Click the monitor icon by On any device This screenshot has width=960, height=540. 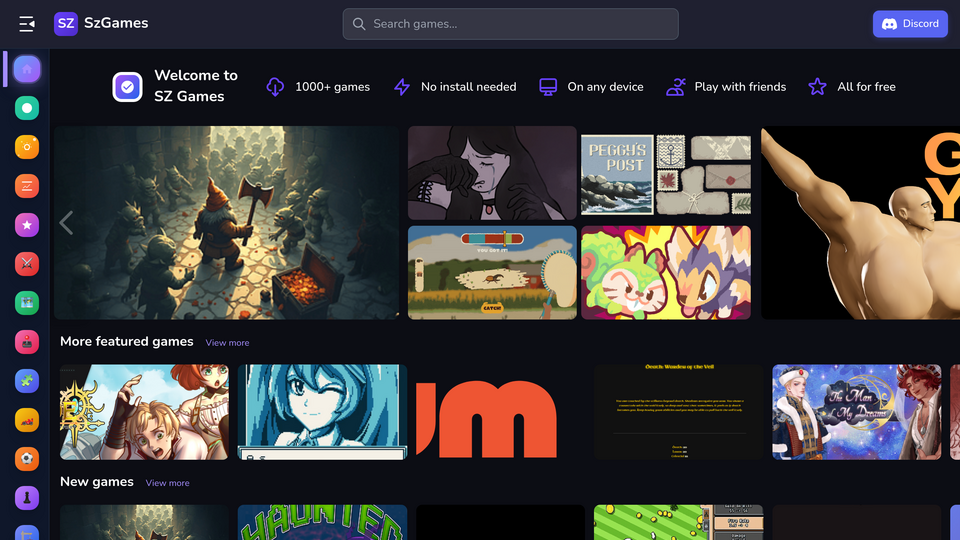tap(548, 87)
